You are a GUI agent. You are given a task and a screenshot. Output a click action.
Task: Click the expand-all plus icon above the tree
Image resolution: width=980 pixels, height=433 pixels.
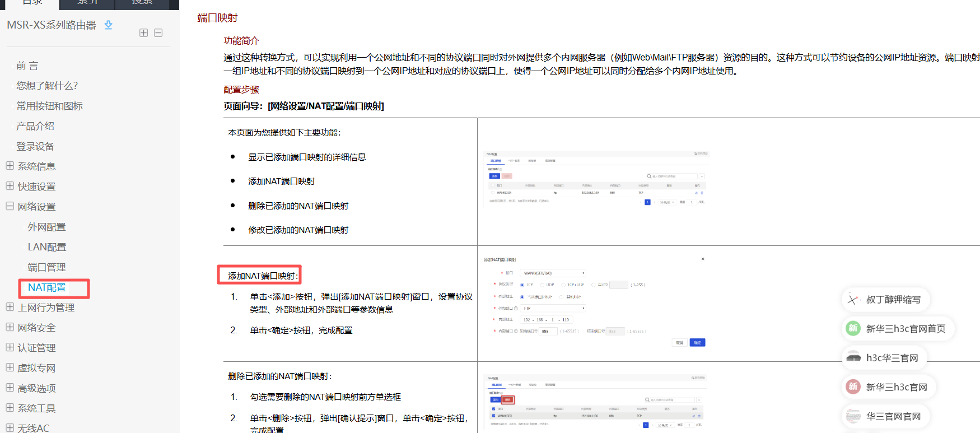click(144, 33)
